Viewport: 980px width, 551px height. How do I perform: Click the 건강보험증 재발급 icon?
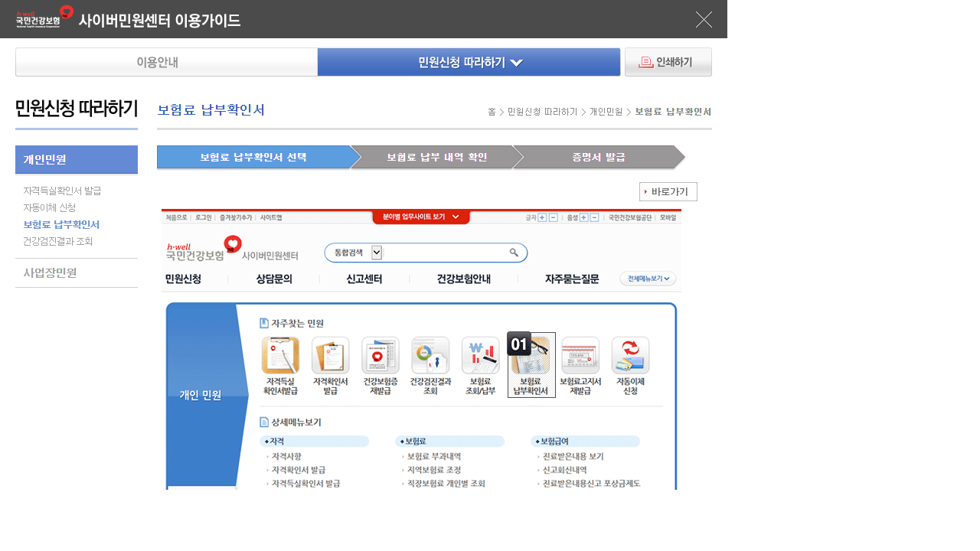[x=381, y=366]
